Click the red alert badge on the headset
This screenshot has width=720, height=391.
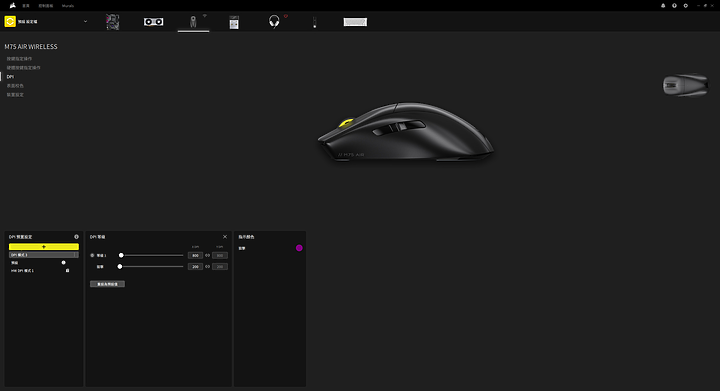286,16
